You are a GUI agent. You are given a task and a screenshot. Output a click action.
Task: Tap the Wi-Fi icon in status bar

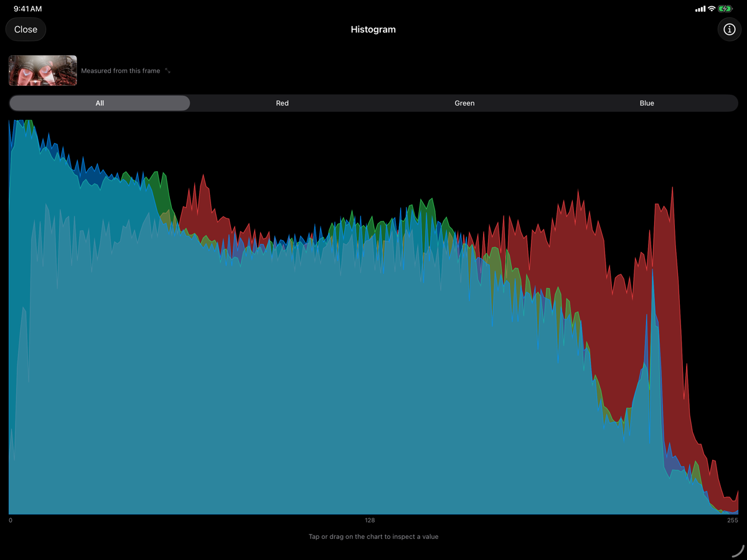pyautogui.click(x=712, y=9)
